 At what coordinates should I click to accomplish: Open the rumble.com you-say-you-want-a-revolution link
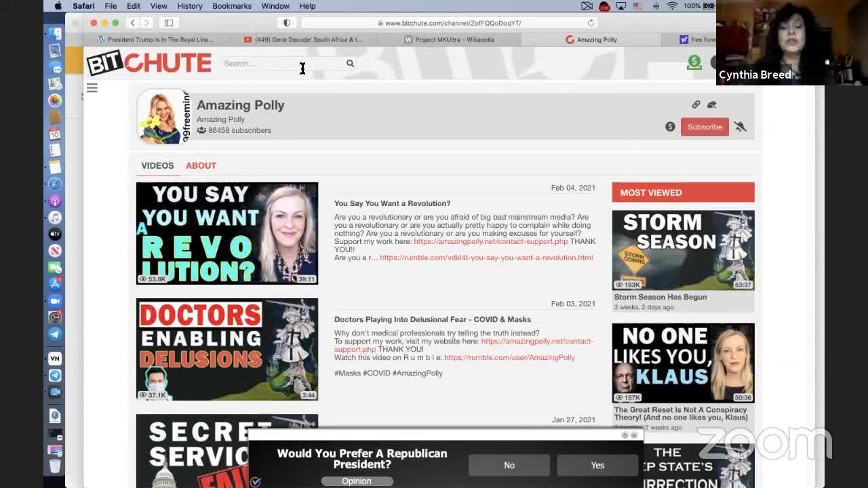(x=486, y=258)
